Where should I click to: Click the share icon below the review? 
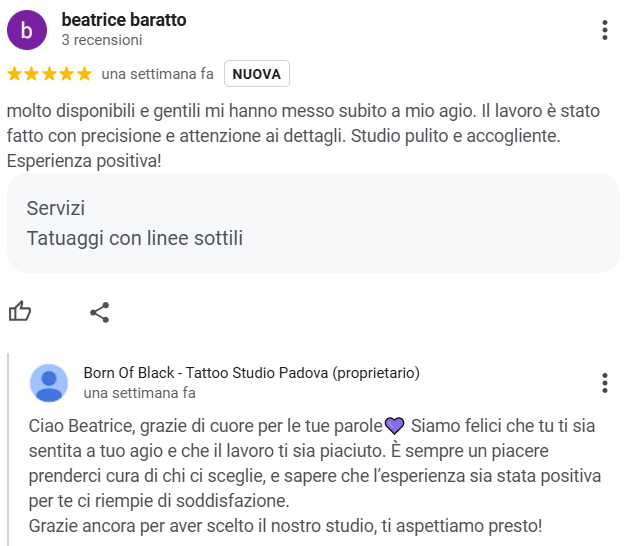tap(99, 312)
